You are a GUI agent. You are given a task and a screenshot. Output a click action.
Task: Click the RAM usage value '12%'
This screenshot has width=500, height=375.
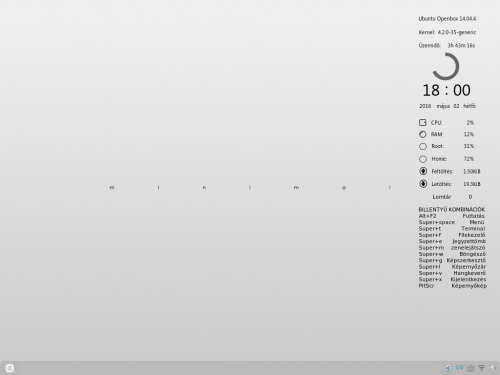coord(469,134)
